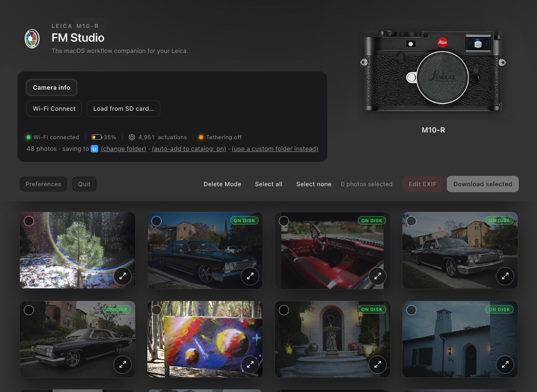This screenshot has height=392, width=537.
Task: Expand the white bell tower building photo
Action: click(x=505, y=365)
